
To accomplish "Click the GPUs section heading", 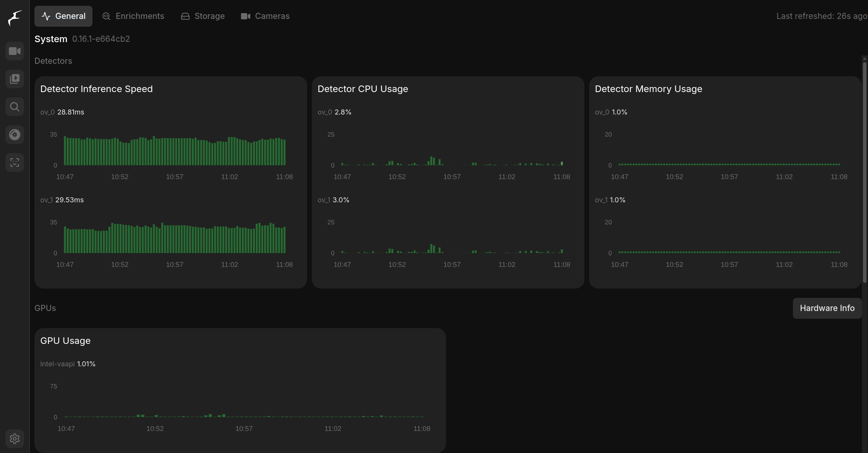I will tap(45, 308).
